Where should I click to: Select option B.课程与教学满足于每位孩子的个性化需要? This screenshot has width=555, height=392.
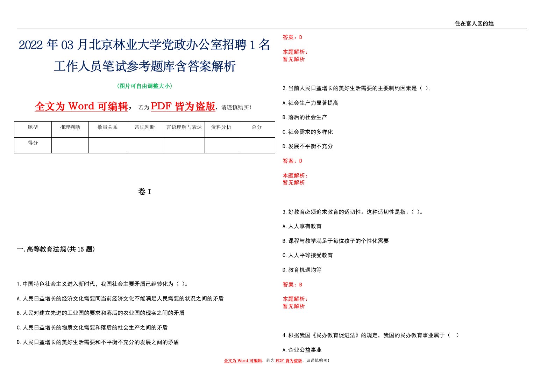pos(336,241)
